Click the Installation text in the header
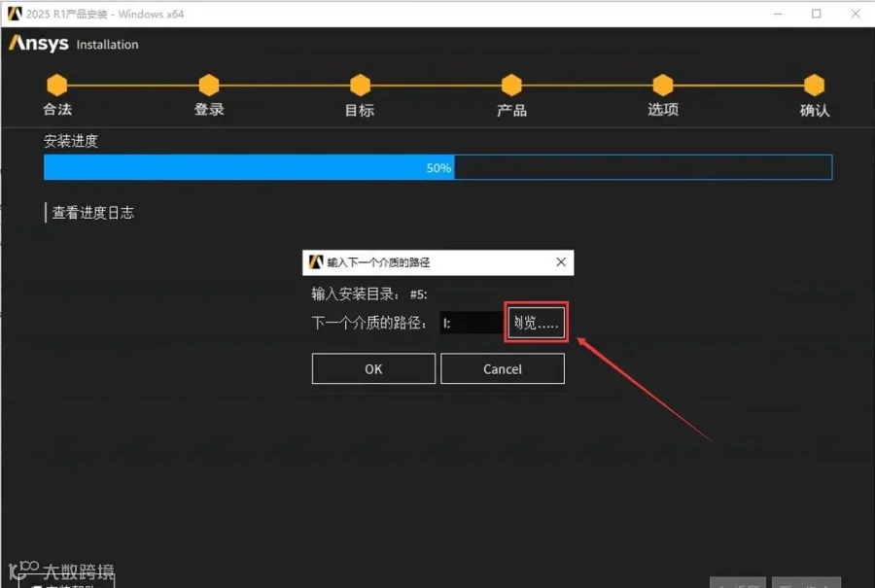875x588 pixels. [107, 45]
